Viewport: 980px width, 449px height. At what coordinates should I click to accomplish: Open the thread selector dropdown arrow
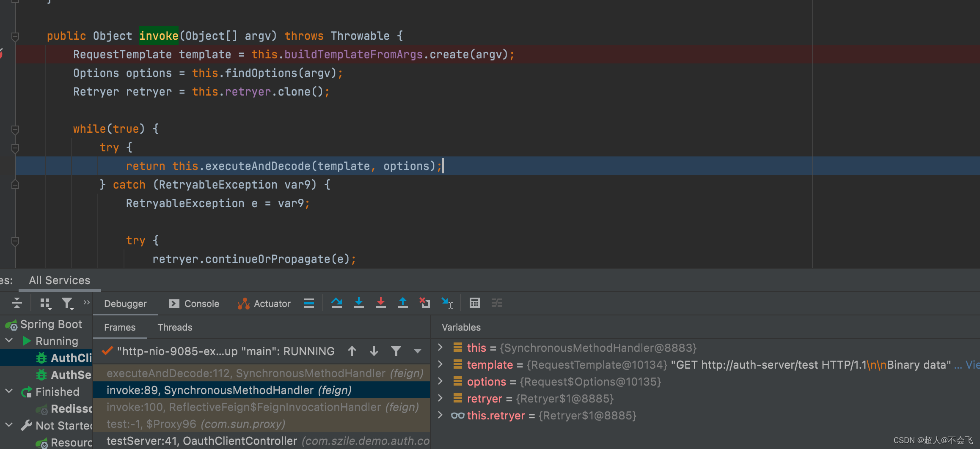[418, 351]
